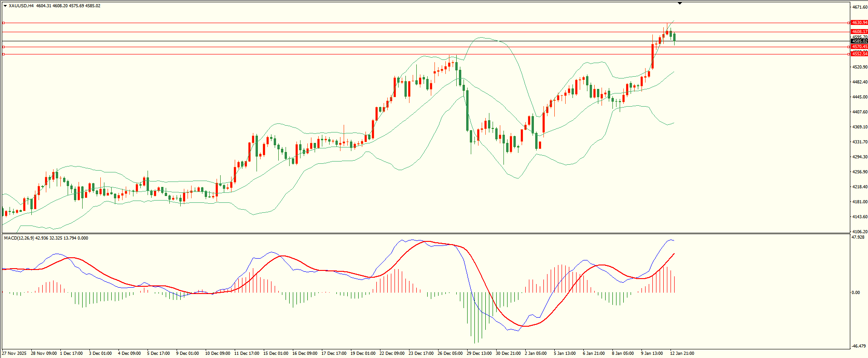Click the 4671.60 price scale value
Viewport: 868px width, 358px height.
point(860,7)
